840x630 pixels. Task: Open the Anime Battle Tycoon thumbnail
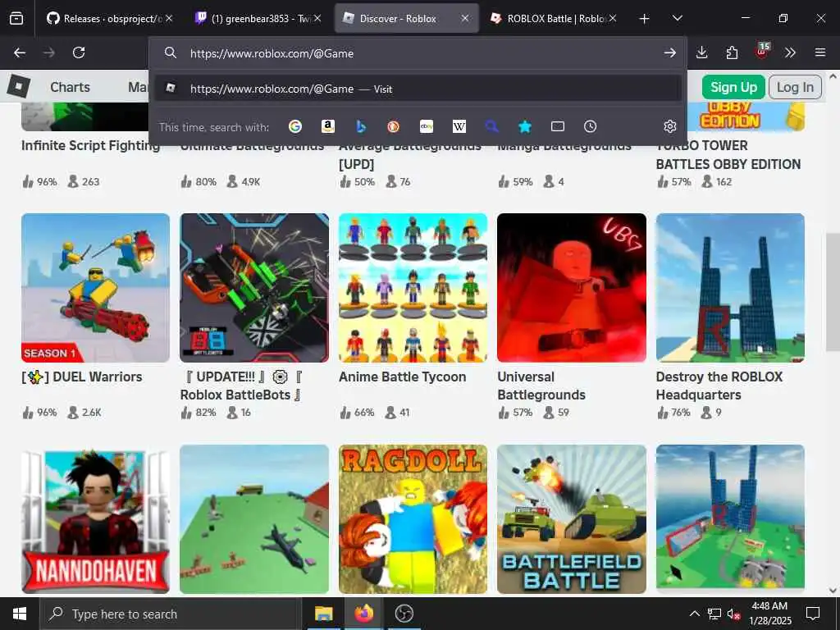click(413, 288)
